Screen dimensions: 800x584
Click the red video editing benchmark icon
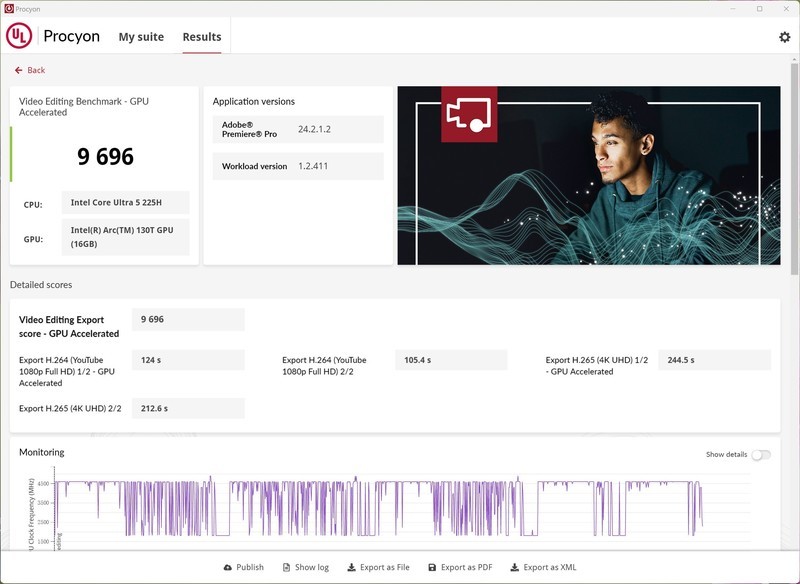(469, 114)
